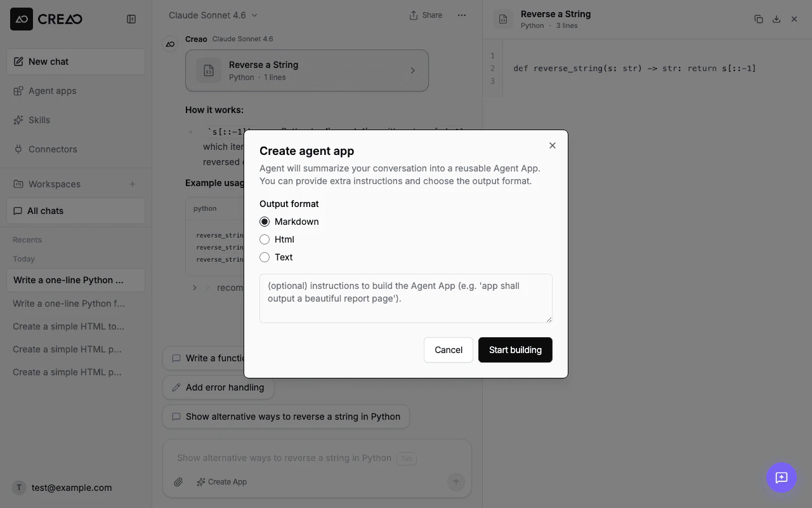Viewport: 812px width, 508px height.
Task: Open the Share option at the chat top
Action: [425, 15]
